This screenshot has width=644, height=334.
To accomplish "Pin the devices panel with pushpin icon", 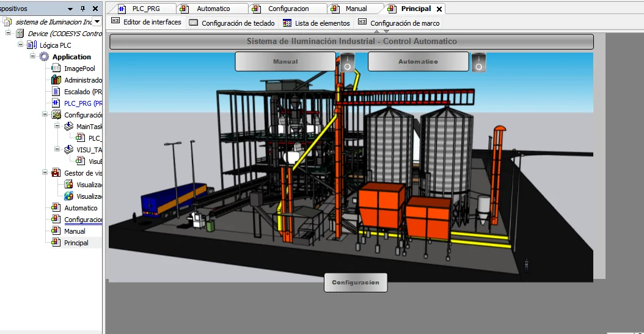I will (83, 9).
